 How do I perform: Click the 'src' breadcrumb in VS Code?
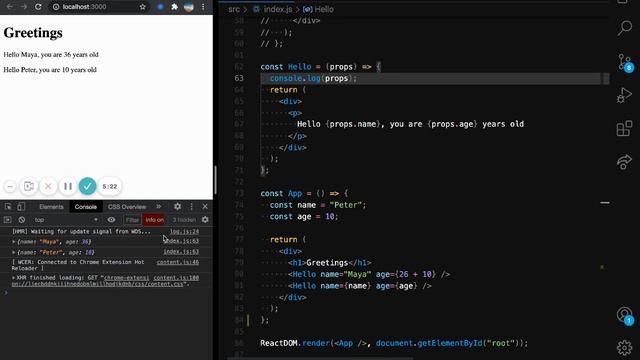coord(234,9)
